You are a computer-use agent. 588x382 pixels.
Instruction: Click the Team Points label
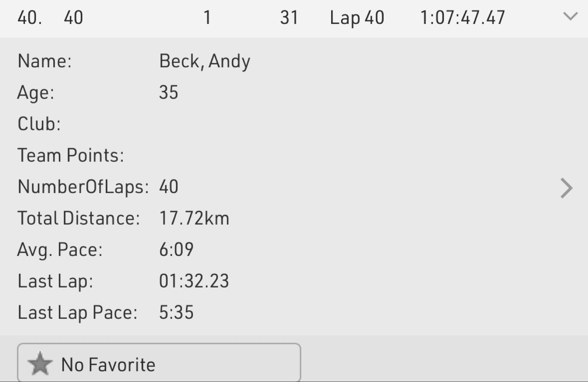click(x=71, y=155)
